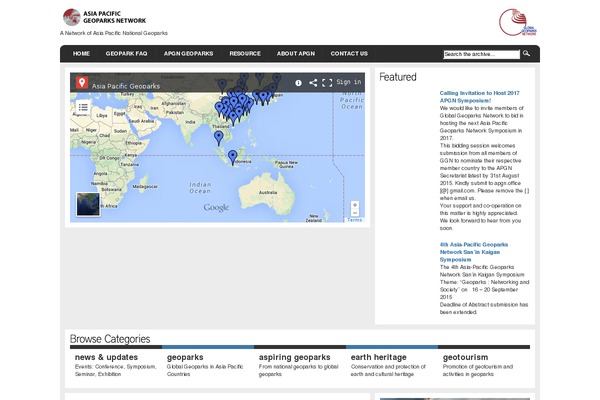Click the map marker on Indonesia

click(x=233, y=158)
